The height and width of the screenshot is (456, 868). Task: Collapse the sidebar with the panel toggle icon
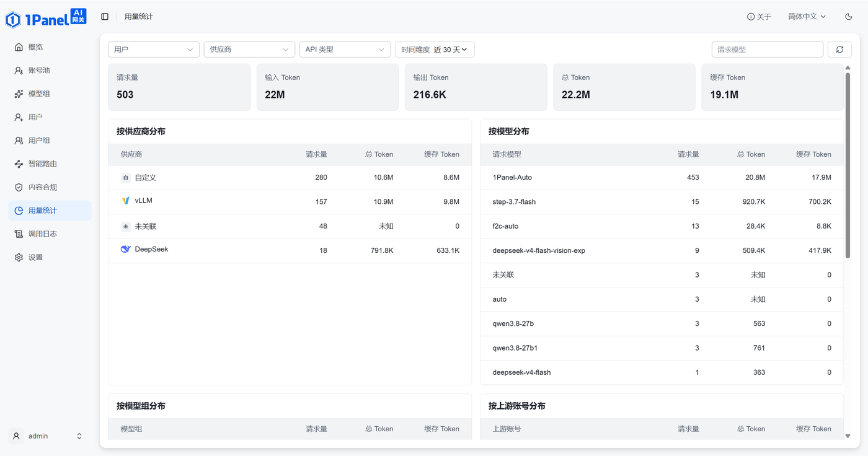pyautogui.click(x=105, y=17)
